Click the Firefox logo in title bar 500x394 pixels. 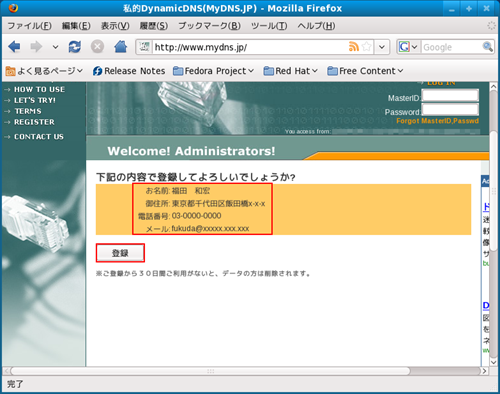(13, 8)
